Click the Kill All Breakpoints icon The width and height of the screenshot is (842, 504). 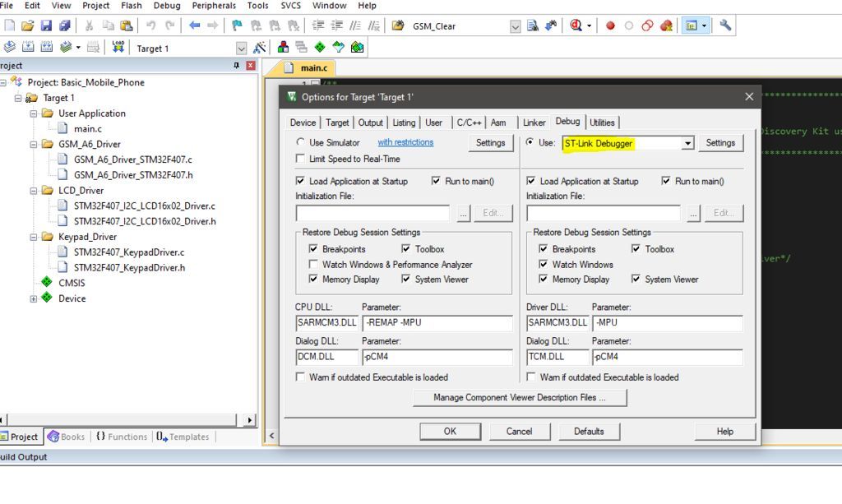point(667,25)
